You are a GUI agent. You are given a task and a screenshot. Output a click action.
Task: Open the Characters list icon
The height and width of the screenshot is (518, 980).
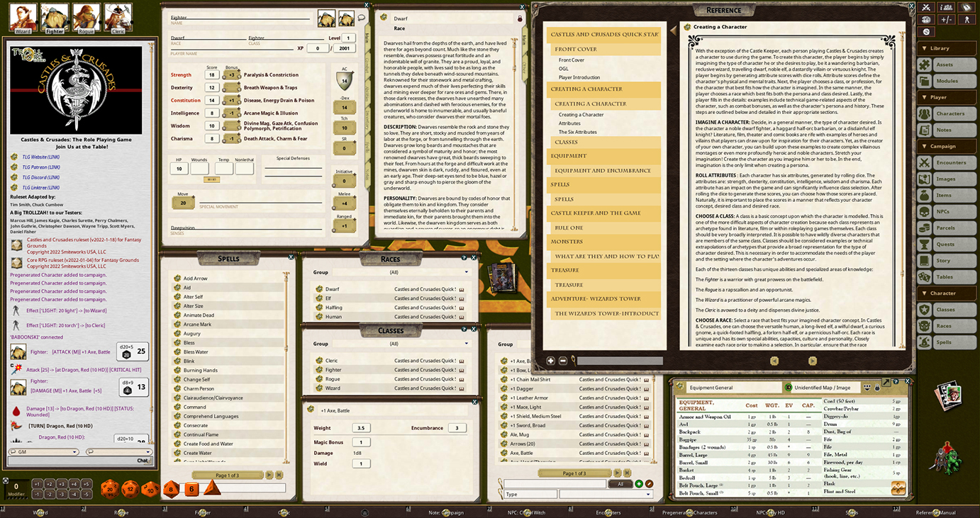[925, 113]
